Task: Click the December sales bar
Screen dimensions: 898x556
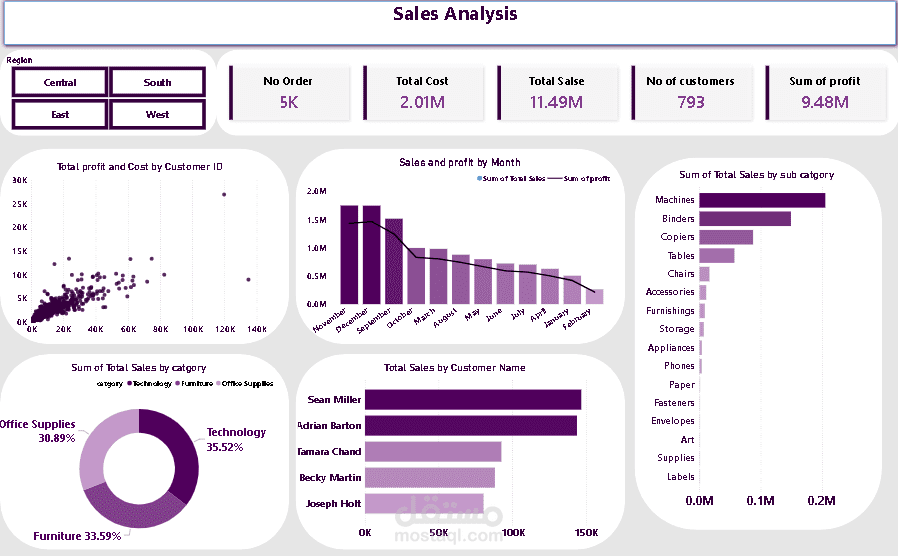Action: (372, 254)
